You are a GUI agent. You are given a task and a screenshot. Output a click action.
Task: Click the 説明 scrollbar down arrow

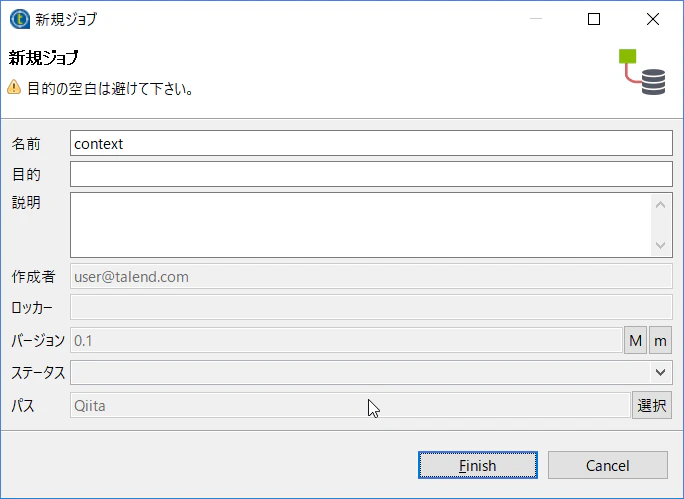coord(660,245)
